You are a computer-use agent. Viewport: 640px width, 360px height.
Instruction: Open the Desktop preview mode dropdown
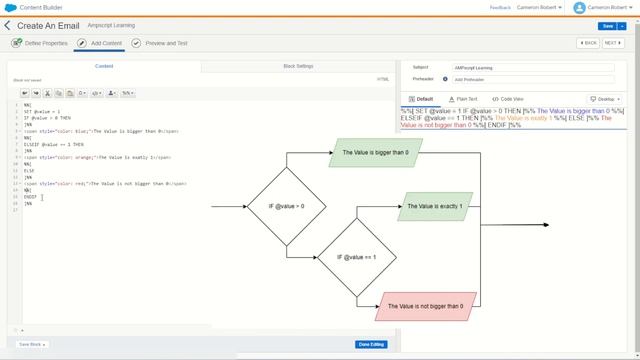click(x=605, y=99)
